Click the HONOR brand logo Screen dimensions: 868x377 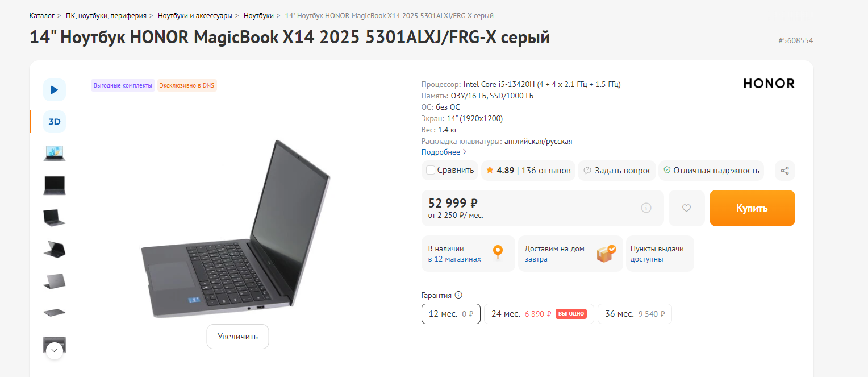(x=769, y=84)
